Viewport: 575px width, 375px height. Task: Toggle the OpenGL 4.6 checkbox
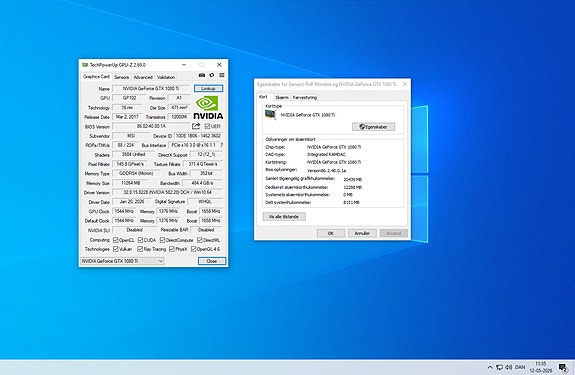tap(193, 249)
